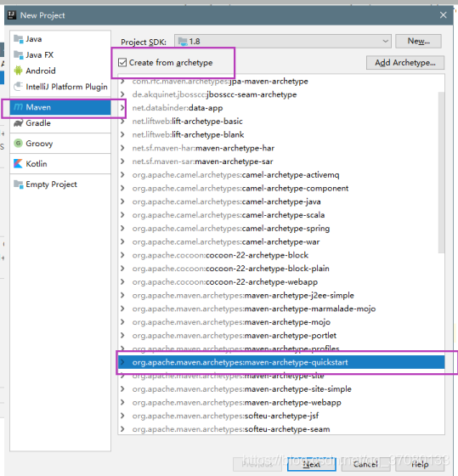Select Gradle project type
Viewport: 458px width, 476px height.
[60, 123]
